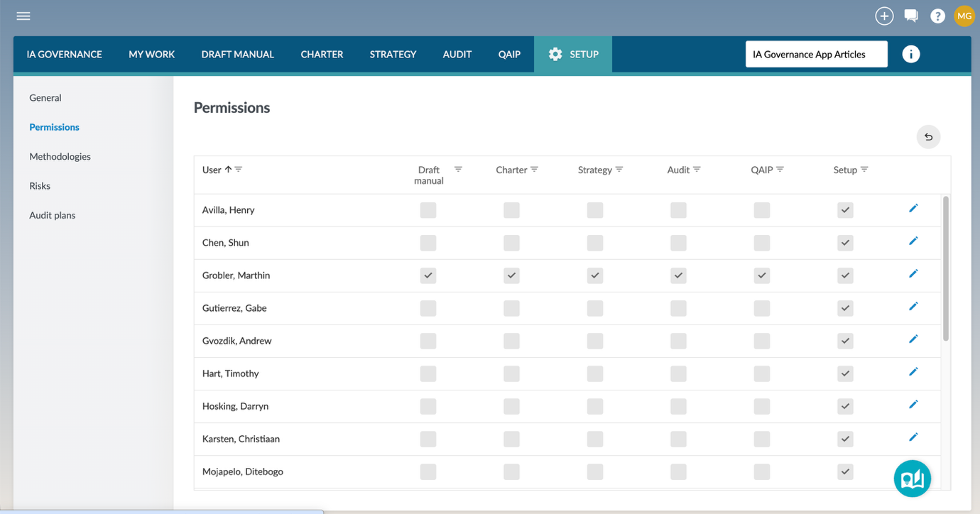
Task: Click the pencil icon for Grobler, Marthin
Action: click(913, 274)
